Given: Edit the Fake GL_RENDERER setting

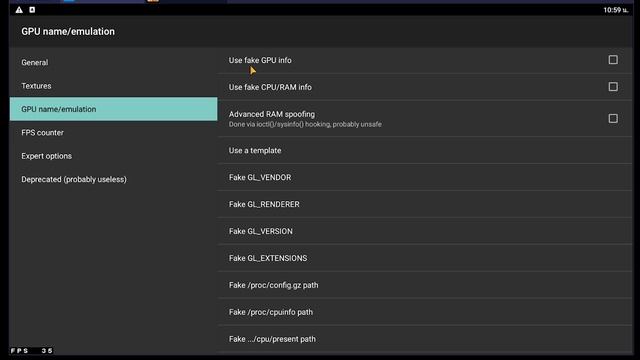Looking at the screenshot, I should 425,204.
